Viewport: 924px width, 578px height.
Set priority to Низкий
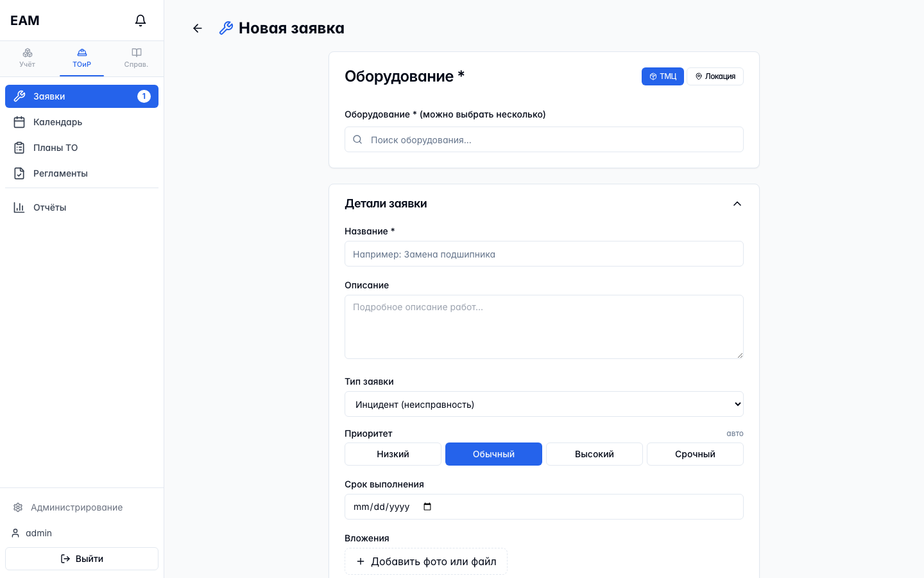[x=393, y=454]
